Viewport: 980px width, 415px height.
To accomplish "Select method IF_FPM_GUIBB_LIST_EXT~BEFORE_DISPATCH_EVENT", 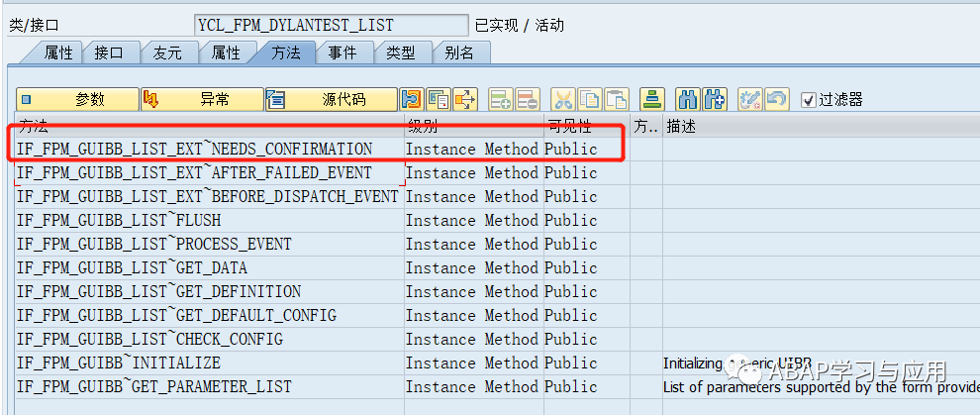I will coord(208,197).
